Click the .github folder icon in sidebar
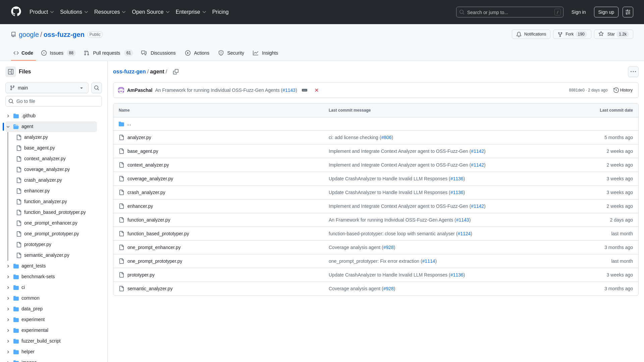The width and height of the screenshot is (644, 362). 16,116
